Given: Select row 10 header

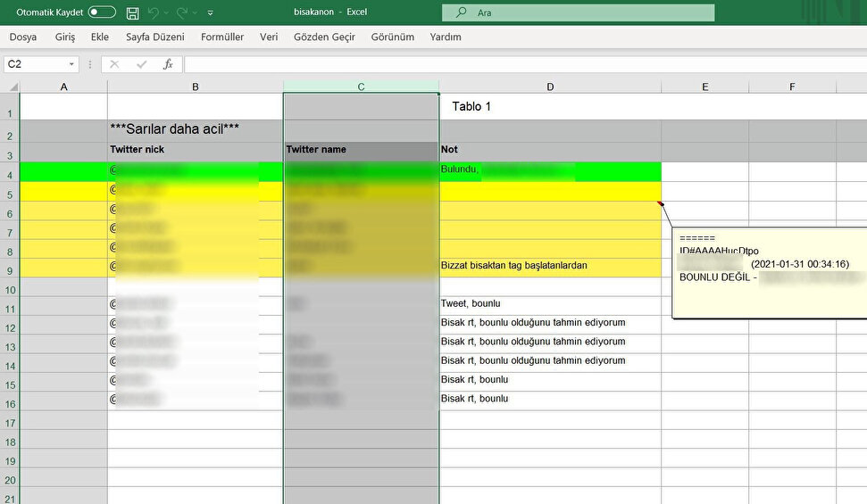Looking at the screenshot, I should coord(9,291).
